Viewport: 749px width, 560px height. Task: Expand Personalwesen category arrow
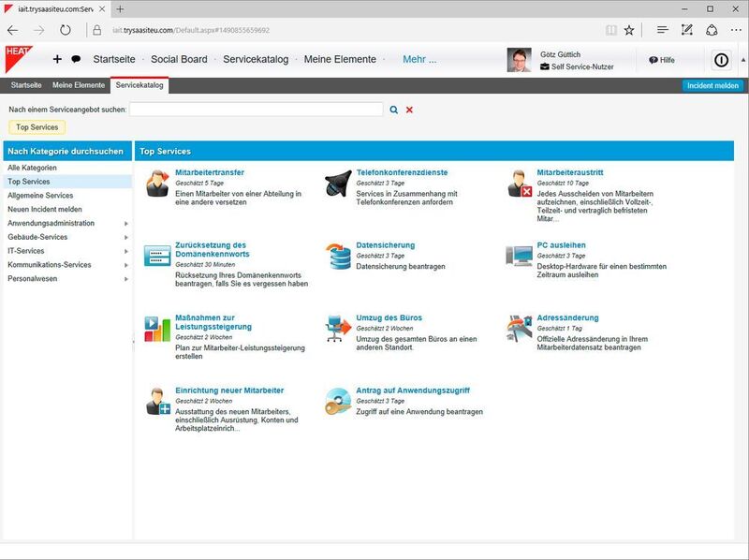coord(126,279)
